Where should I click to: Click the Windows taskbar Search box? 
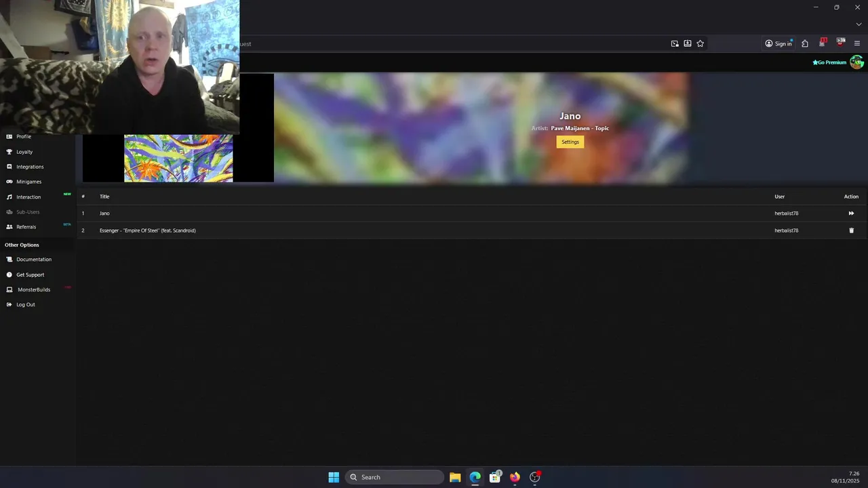click(x=395, y=477)
